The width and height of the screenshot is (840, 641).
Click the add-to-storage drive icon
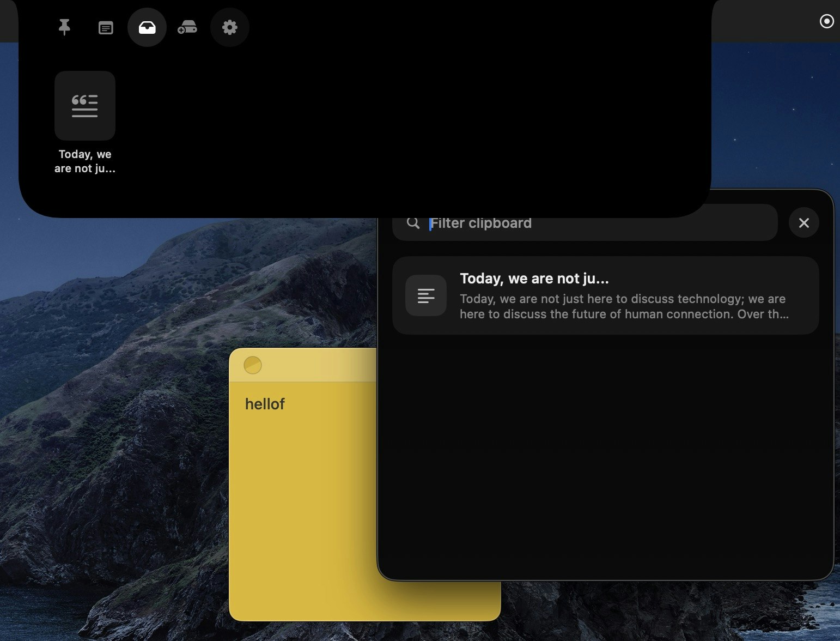coord(187,27)
